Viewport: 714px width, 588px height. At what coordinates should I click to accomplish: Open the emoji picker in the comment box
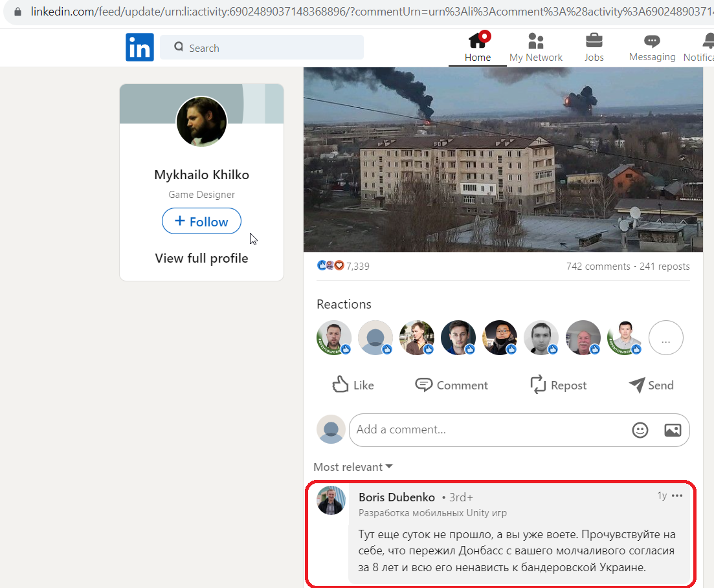click(x=640, y=430)
